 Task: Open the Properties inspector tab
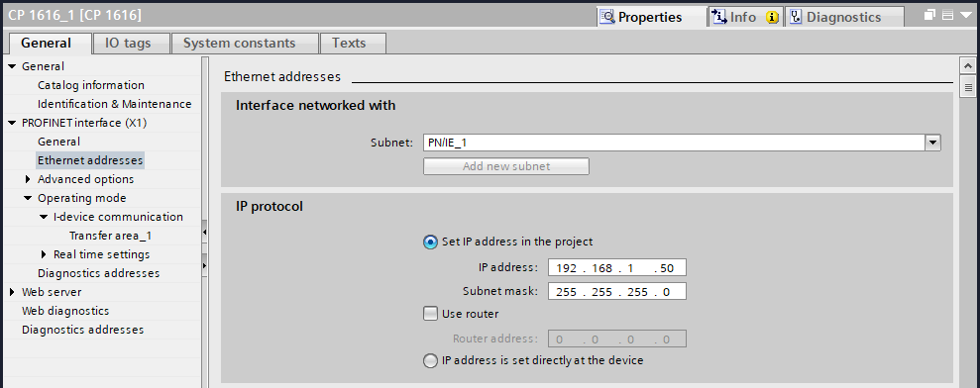click(651, 17)
